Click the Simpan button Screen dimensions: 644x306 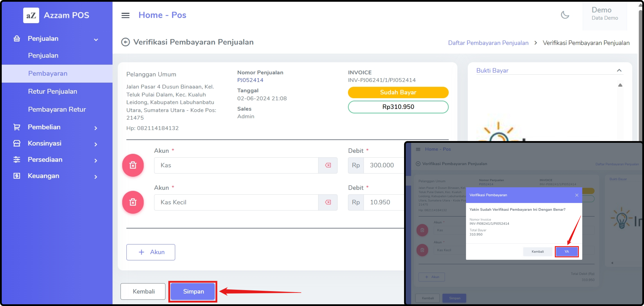tap(193, 291)
